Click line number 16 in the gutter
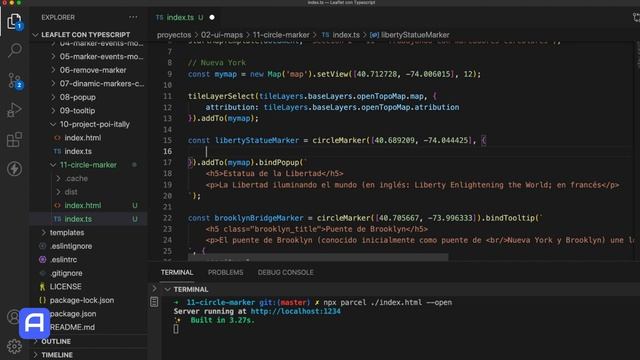640x360 pixels. (x=167, y=151)
